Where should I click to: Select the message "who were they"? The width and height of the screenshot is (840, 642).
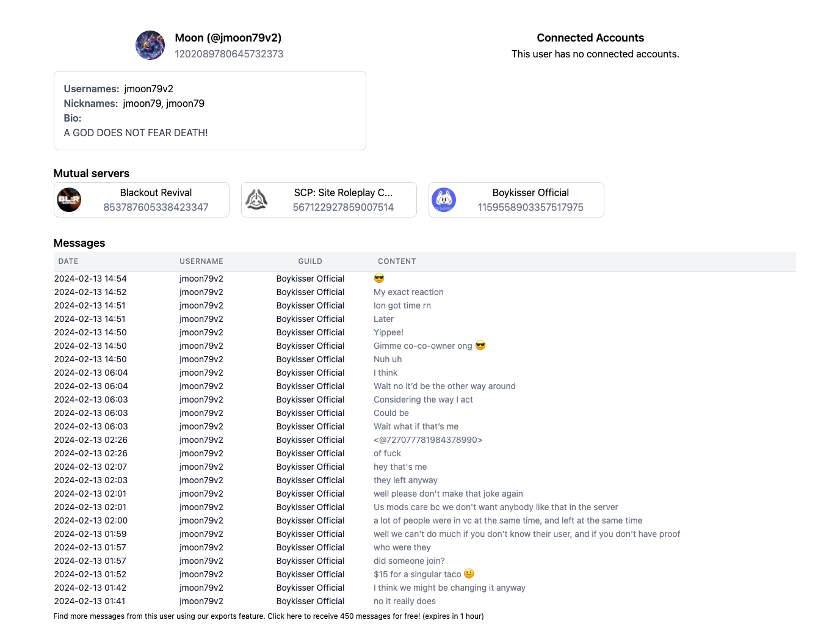tap(402, 547)
